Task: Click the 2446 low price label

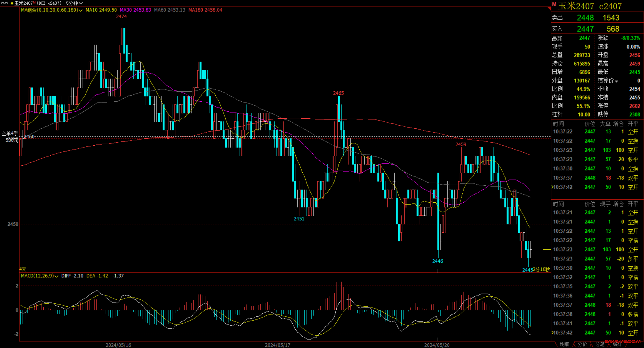Action: [437, 261]
